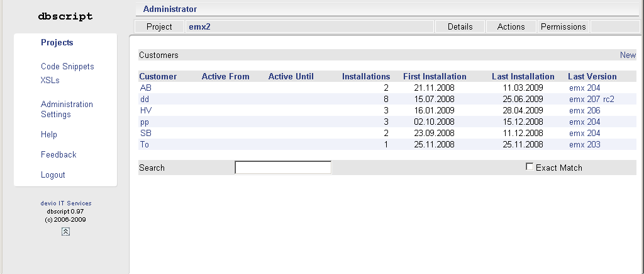Open Code Snippets in sidebar
The width and height of the screenshot is (644, 274).
(x=67, y=67)
